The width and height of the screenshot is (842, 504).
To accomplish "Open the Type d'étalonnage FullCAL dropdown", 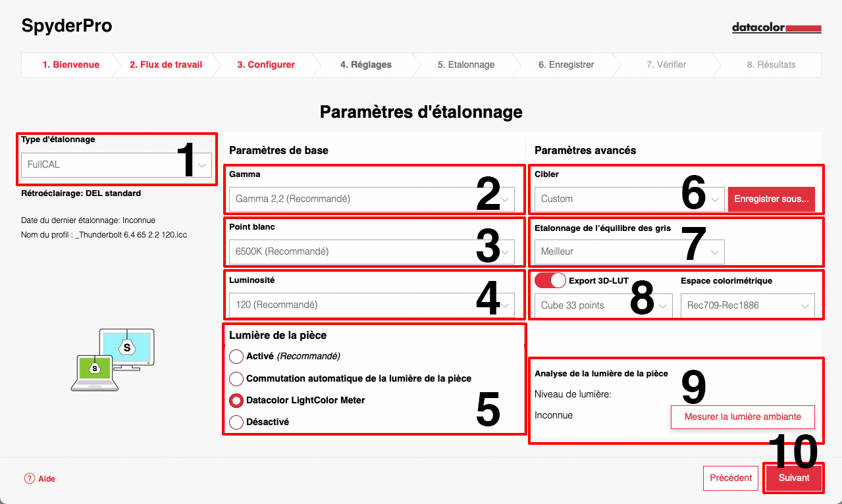I will 117,164.
